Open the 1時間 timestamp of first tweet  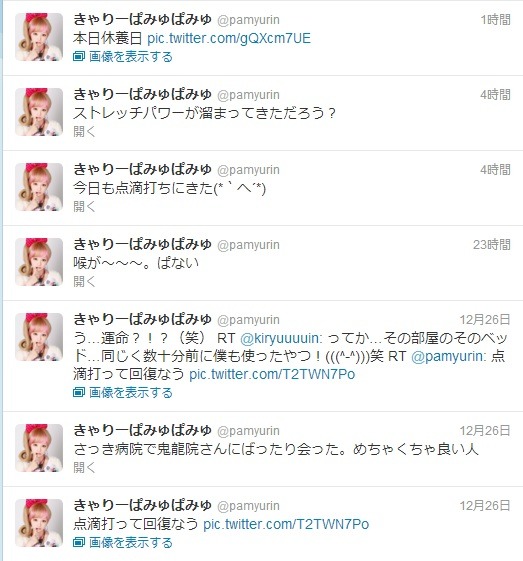coord(495,20)
